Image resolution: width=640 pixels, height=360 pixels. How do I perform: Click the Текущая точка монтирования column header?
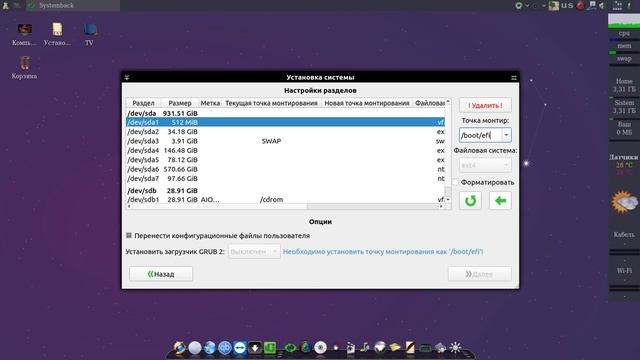pos(271,103)
